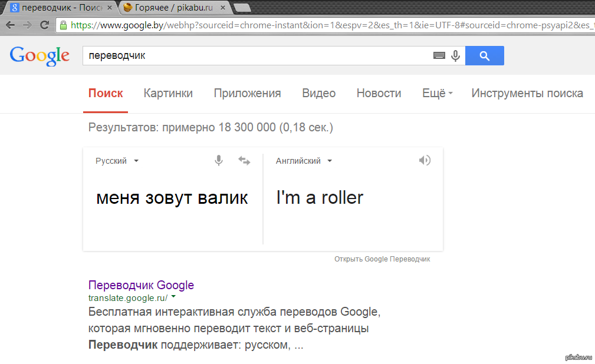Swap languages with the double-arrow icon
Image resolution: width=595 pixels, height=364 pixels.
click(x=244, y=161)
